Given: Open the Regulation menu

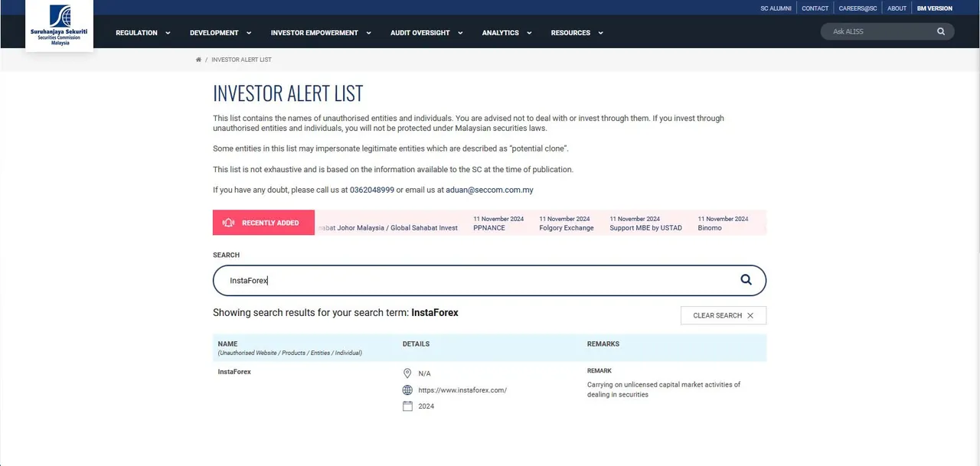Looking at the screenshot, I should pos(136,33).
